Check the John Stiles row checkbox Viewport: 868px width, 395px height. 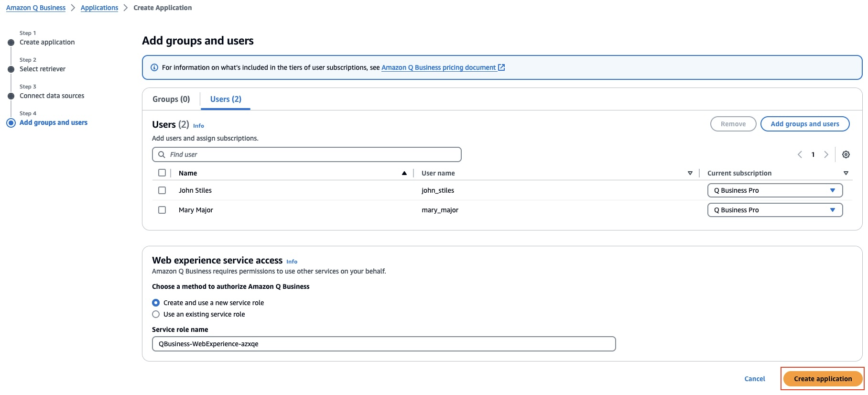click(x=162, y=190)
